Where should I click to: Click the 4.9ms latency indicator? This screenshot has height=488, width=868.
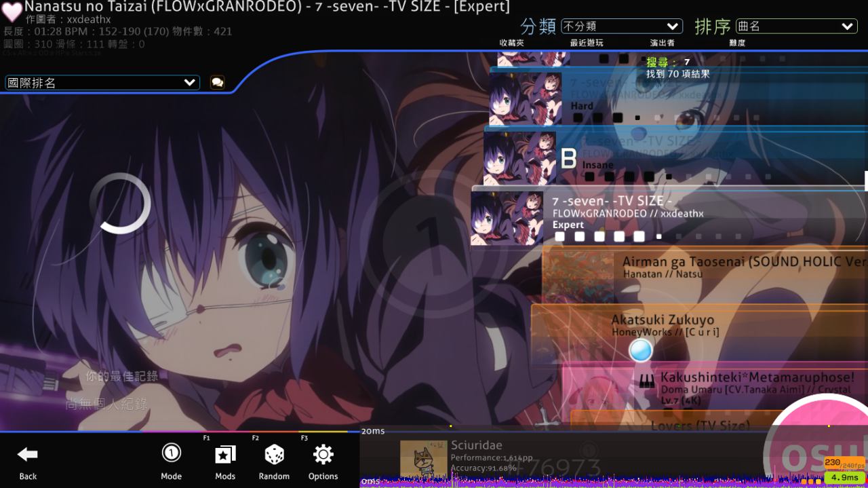click(844, 477)
